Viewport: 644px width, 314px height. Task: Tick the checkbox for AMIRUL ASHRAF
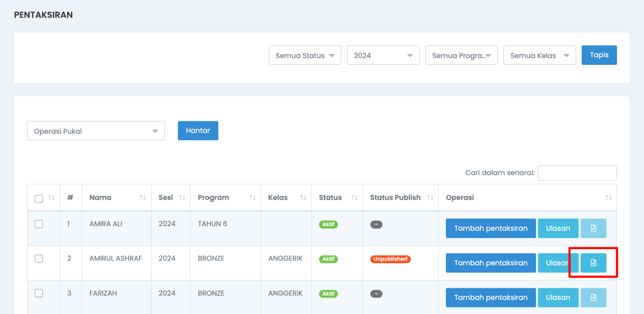(38, 259)
